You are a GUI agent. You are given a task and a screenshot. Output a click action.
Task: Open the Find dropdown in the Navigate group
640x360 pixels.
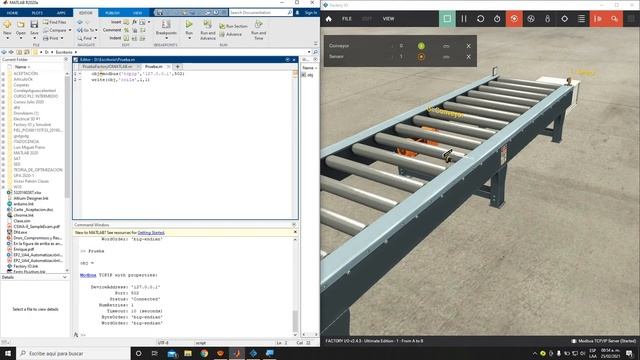click(x=87, y=38)
